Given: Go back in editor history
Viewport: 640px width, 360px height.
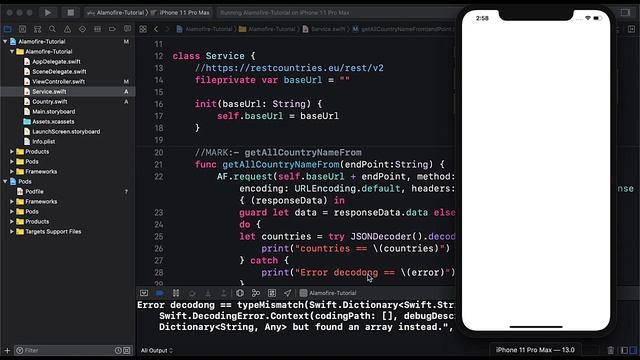Looking at the screenshot, I should 156,29.
